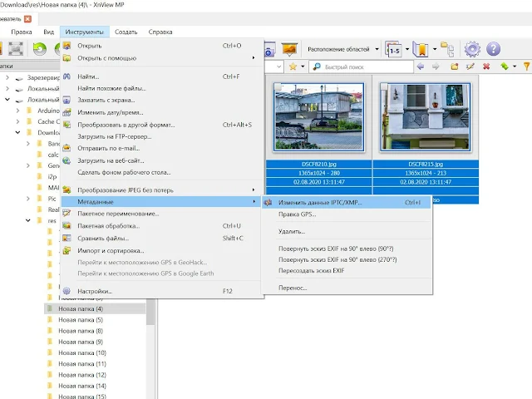Choose Изменить дату/время...
Image resolution: width=532 pixels, height=399 pixels.
[162, 112]
